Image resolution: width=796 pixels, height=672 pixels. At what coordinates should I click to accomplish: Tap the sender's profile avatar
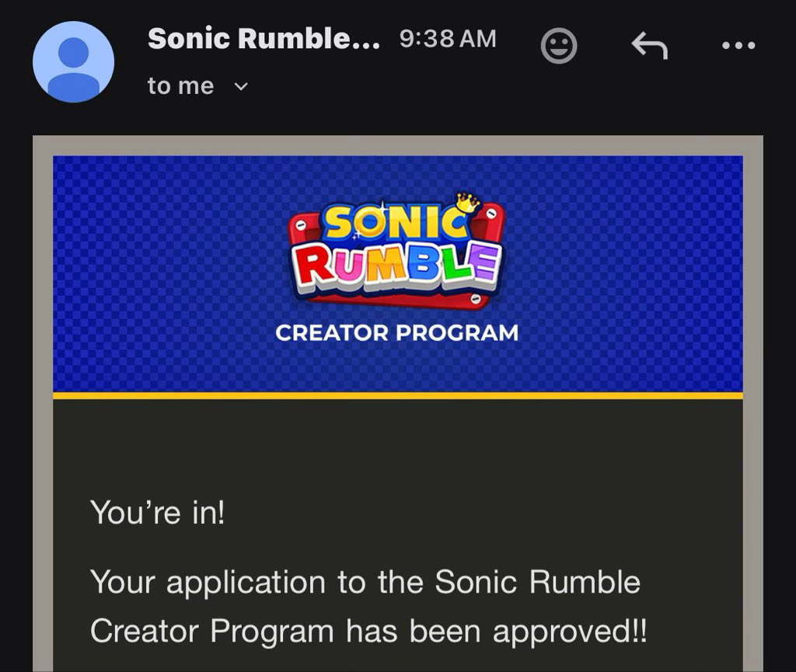tap(73, 62)
